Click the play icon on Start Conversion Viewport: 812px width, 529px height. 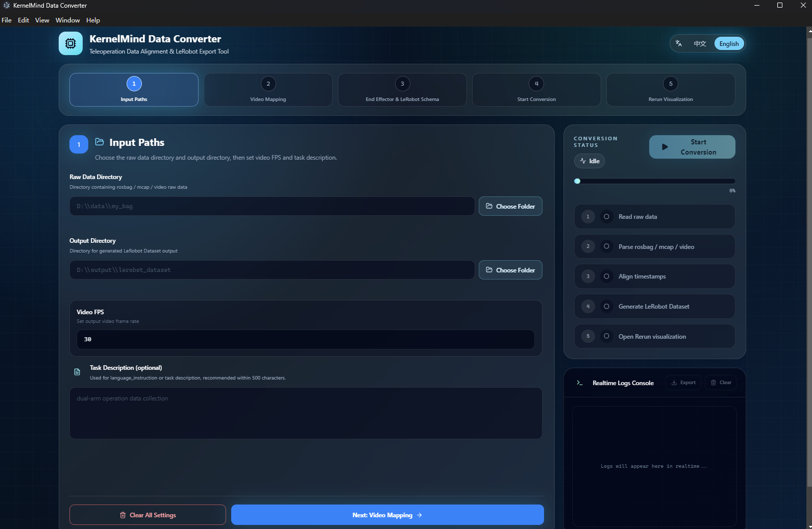point(665,147)
